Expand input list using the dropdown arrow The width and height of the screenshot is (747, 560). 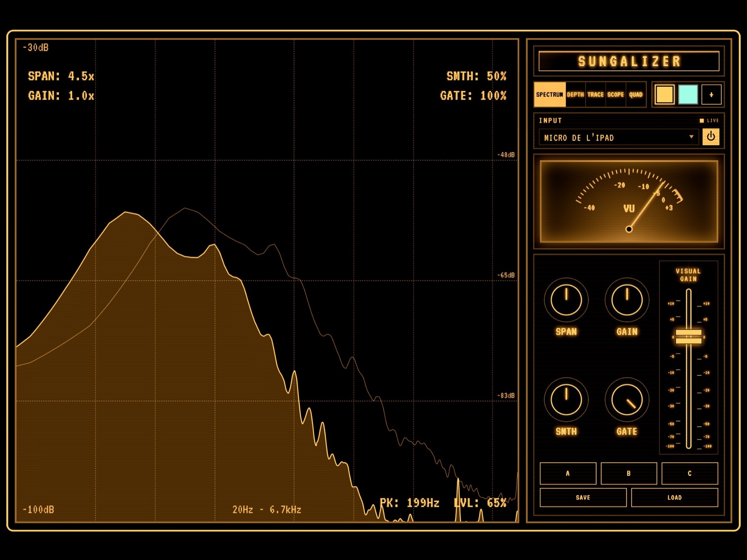[691, 137]
